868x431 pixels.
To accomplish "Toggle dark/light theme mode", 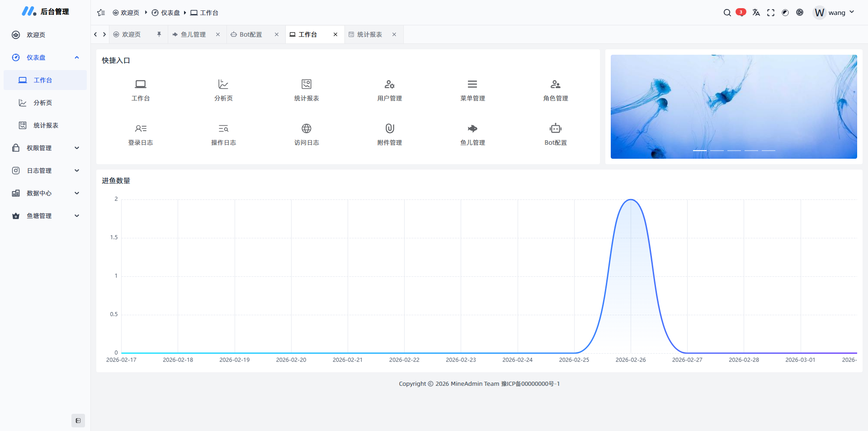I will (x=785, y=13).
